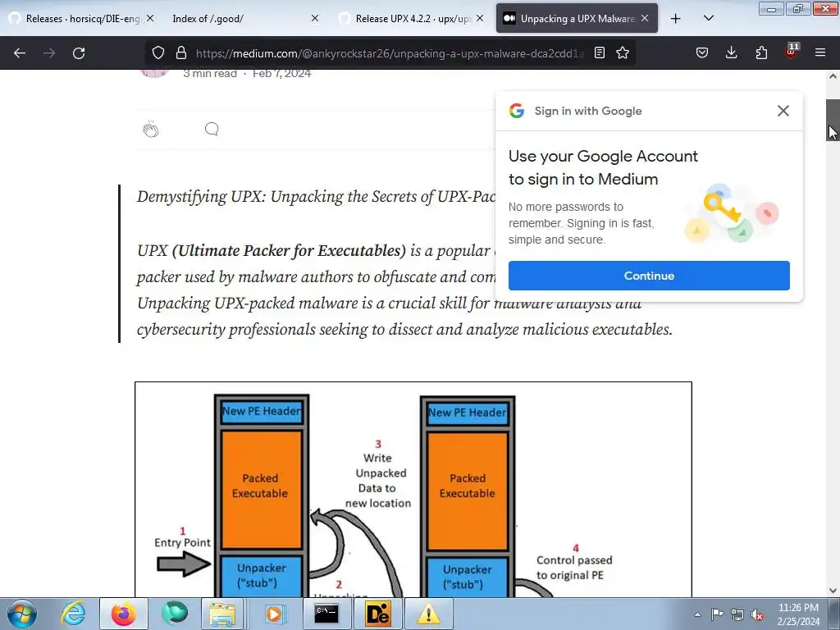
Task: Click the forward navigation arrow
Action: pos(49,53)
